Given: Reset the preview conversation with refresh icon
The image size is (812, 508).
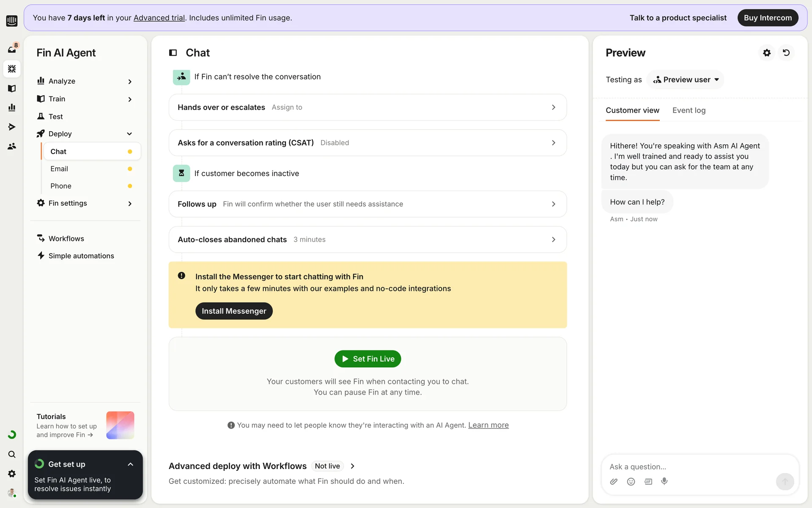Looking at the screenshot, I should (x=786, y=52).
